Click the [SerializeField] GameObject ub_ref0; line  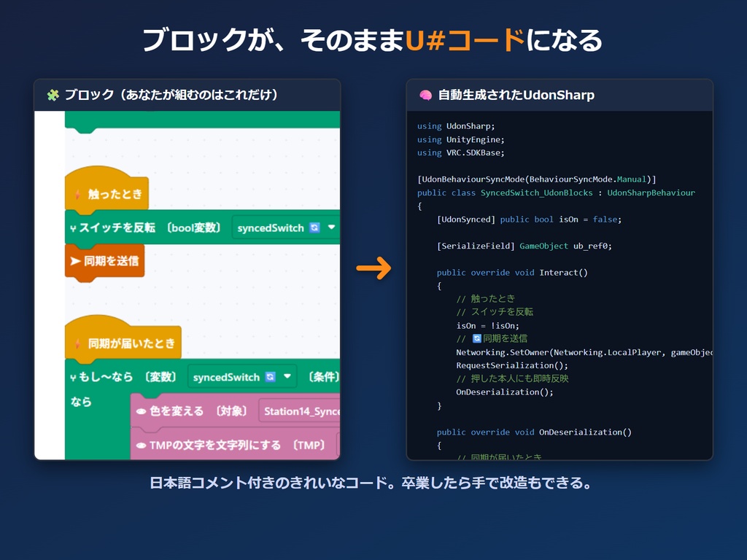524,246
